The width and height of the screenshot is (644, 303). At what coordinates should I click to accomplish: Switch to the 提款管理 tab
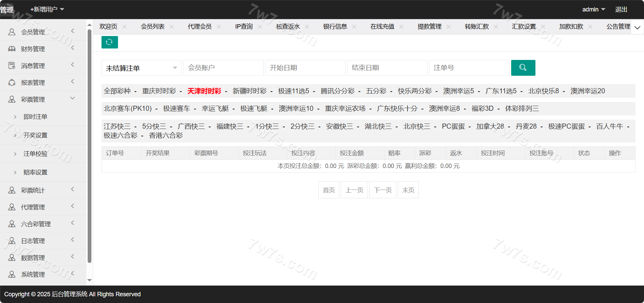tap(429, 27)
